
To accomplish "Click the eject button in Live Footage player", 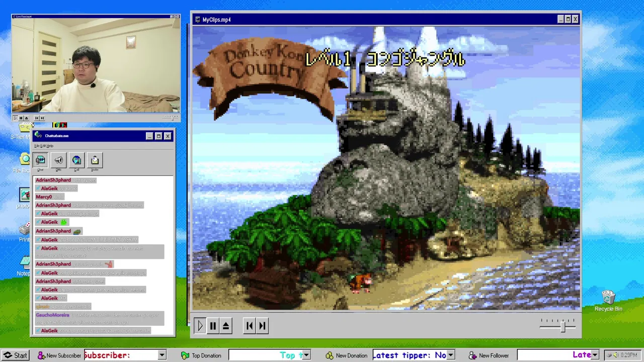I will click(x=26, y=118).
